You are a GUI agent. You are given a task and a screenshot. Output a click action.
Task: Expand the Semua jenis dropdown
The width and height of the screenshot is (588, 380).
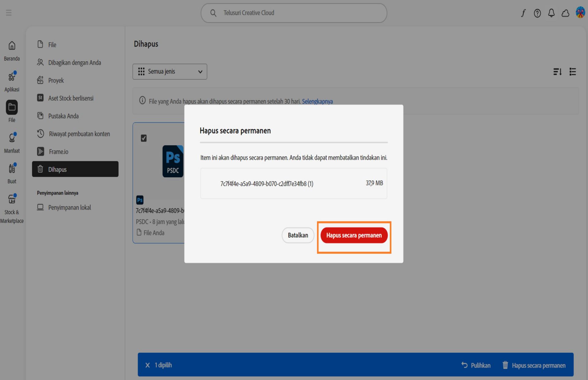point(170,72)
